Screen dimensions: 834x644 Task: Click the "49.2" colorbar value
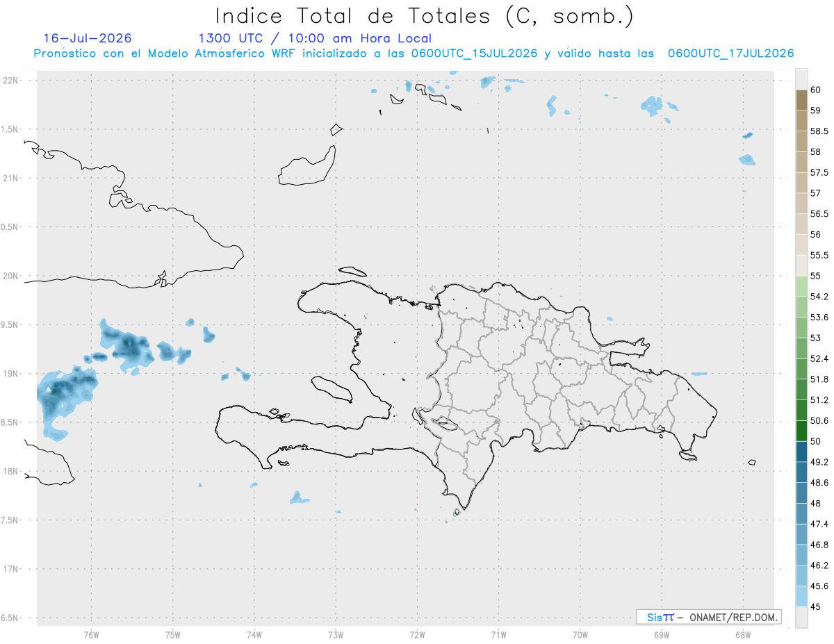[x=819, y=462]
